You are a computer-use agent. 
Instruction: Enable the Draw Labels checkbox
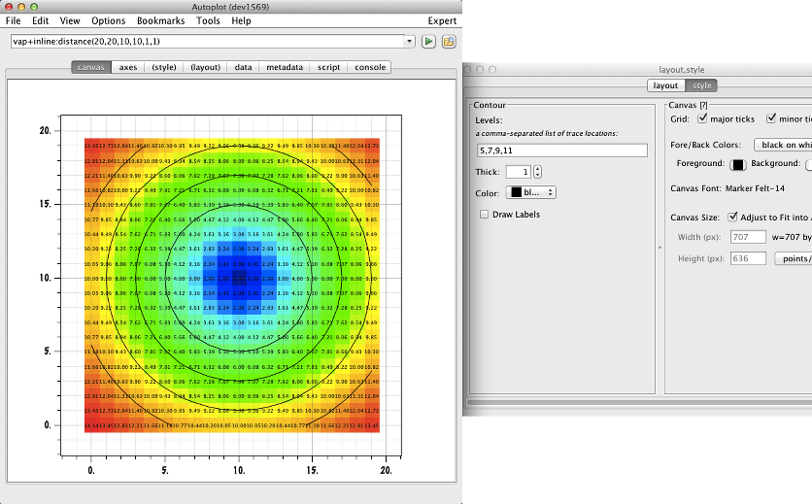(485, 215)
